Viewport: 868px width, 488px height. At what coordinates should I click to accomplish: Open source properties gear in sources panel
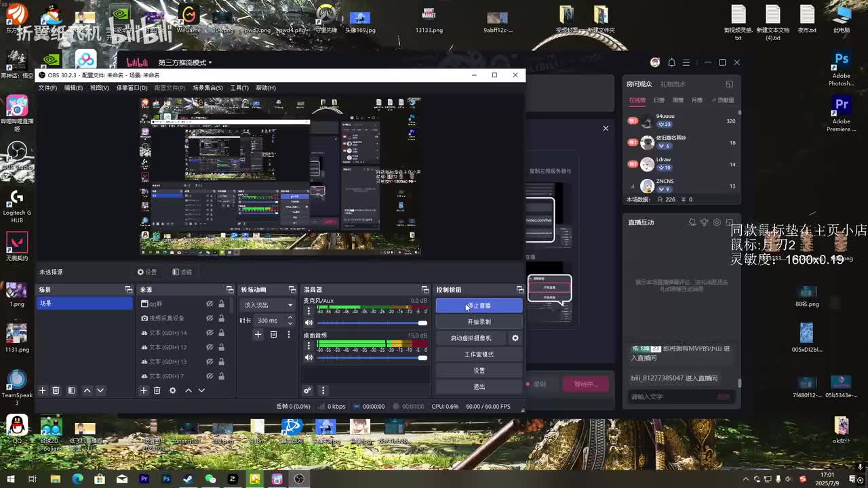coord(172,390)
